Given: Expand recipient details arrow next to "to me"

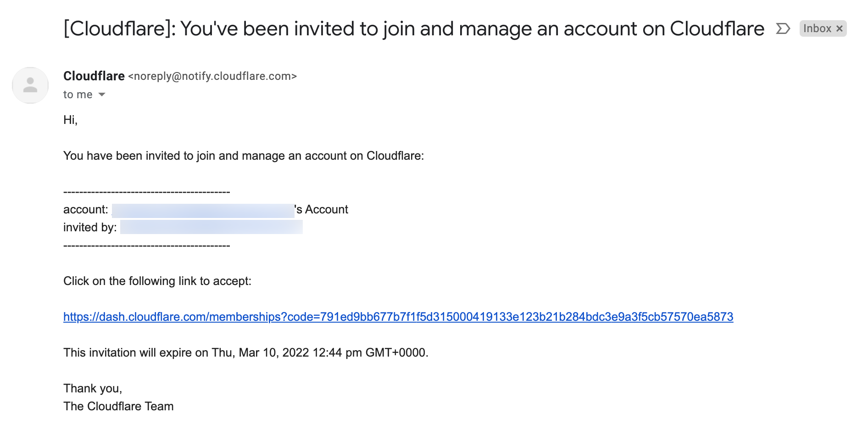Looking at the screenshot, I should (102, 95).
